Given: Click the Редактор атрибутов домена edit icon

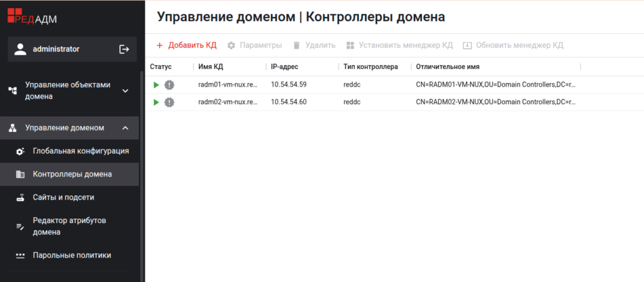Looking at the screenshot, I should click(20, 227).
